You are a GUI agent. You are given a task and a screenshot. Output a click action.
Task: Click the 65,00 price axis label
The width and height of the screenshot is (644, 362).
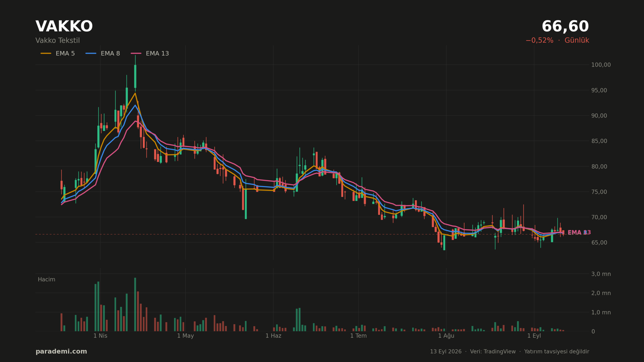click(x=599, y=243)
